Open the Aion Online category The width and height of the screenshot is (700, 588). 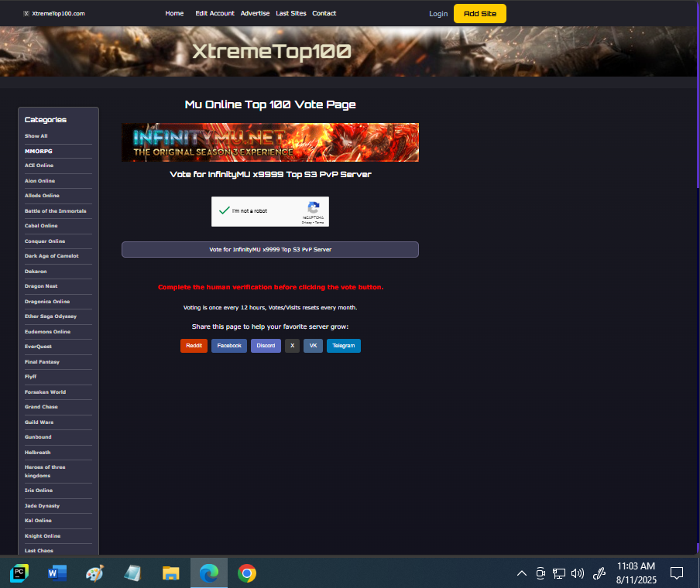pos(39,181)
